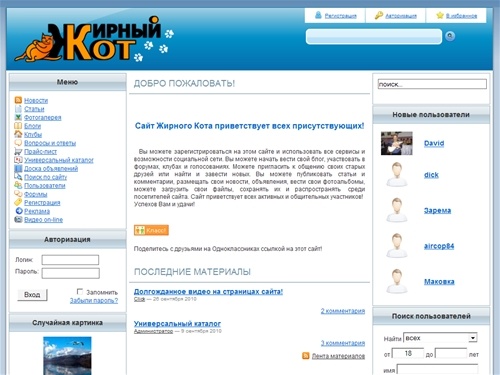This screenshot has width=500, height=375.
Task: Open Блоги menu link
Action: 32,126
